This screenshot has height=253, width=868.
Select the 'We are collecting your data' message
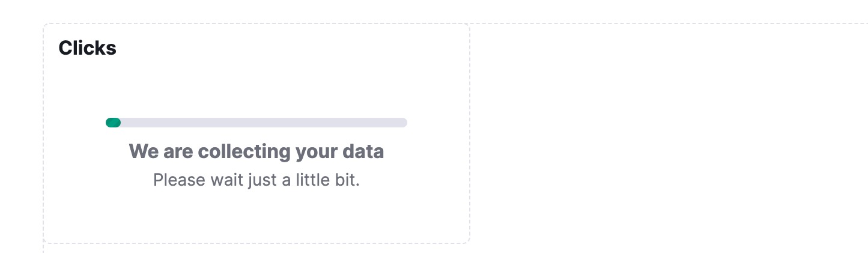click(x=256, y=151)
